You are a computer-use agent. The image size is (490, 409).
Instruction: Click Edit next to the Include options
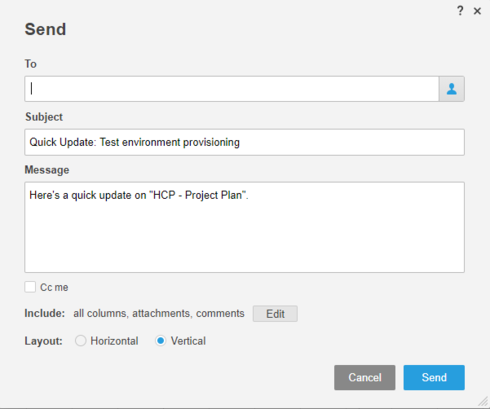pos(275,314)
